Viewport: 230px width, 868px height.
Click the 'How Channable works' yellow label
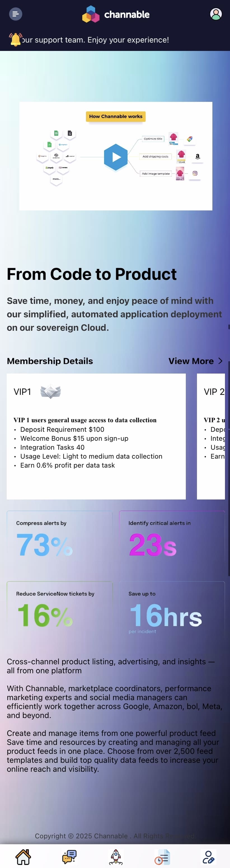tap(116, 116)
